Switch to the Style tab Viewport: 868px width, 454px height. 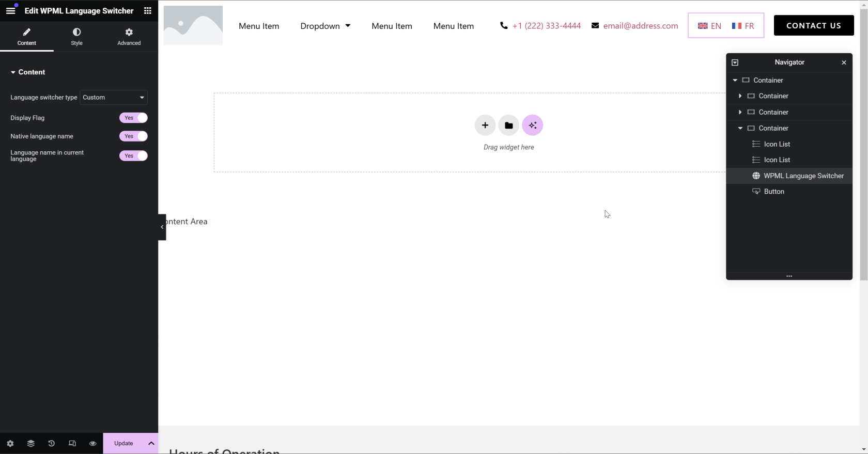(x=76, y=37)
